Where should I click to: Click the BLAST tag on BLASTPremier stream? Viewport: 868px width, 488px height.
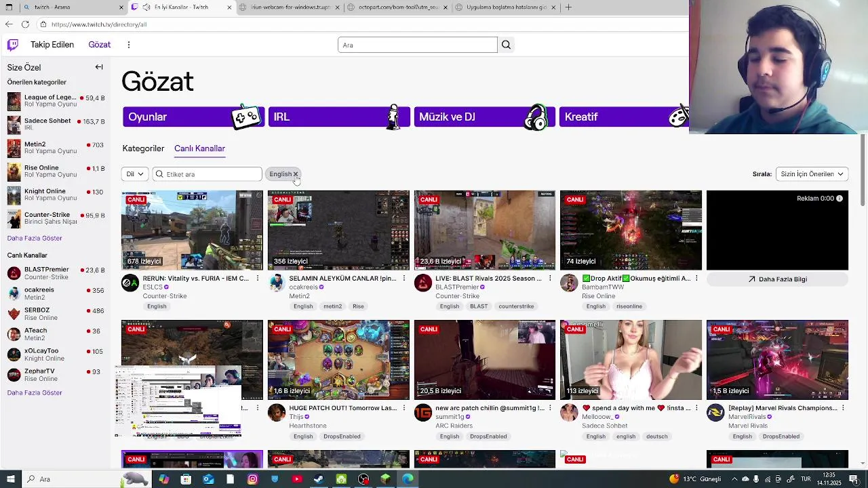click(x=479, y=306)
